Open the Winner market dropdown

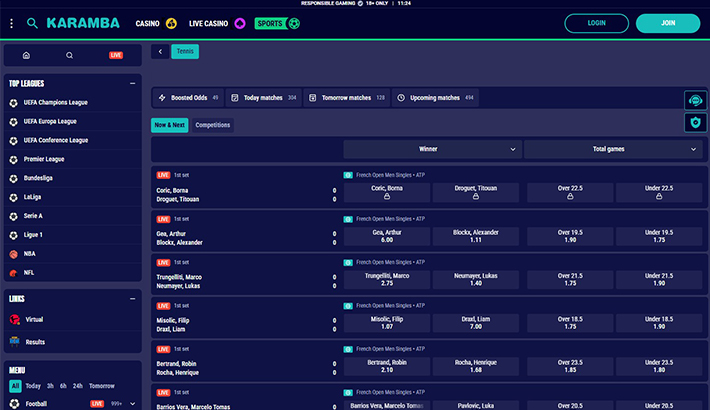pyautogui.click(x=432, y=149)
